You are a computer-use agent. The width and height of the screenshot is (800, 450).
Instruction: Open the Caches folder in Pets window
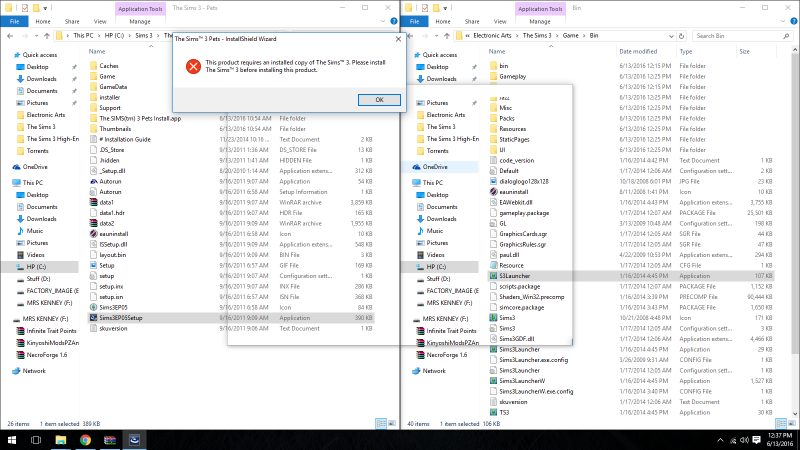point(109,66)
